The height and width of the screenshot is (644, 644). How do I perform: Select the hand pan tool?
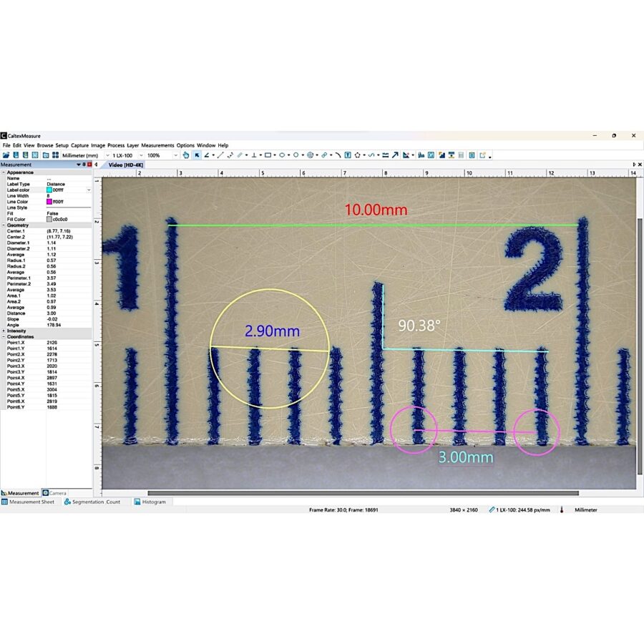[x=186, y=155]
